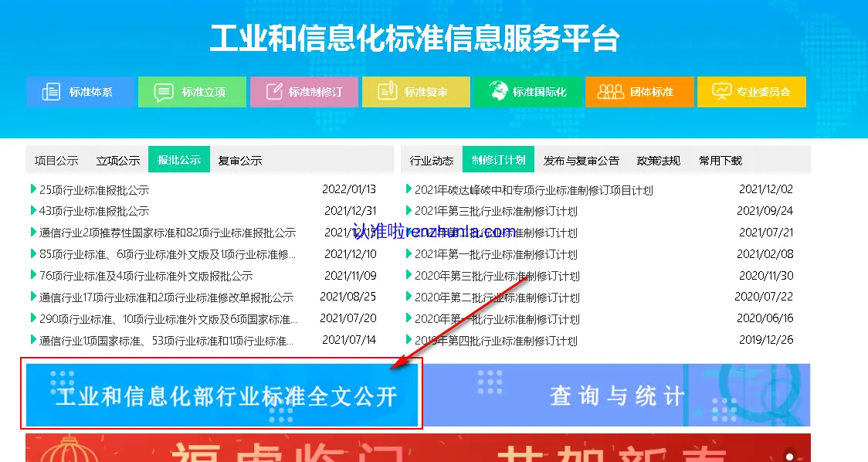Select the 制修订计划 tab
The width and height of the screenshot is (868, 462).
(498, 160)
